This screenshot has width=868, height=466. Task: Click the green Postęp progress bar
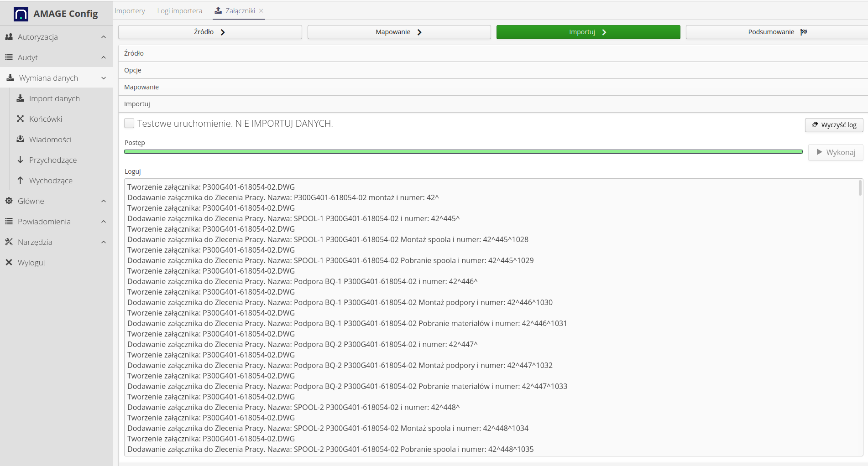463,152
